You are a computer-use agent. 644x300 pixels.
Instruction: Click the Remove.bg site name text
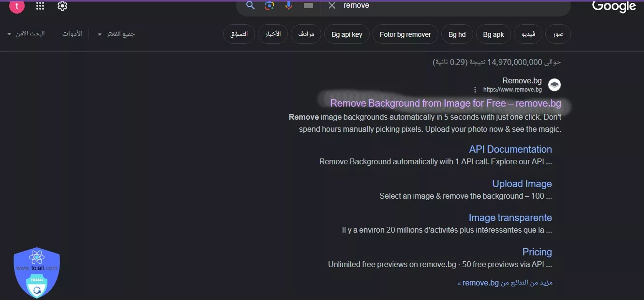tap(522, 81)
